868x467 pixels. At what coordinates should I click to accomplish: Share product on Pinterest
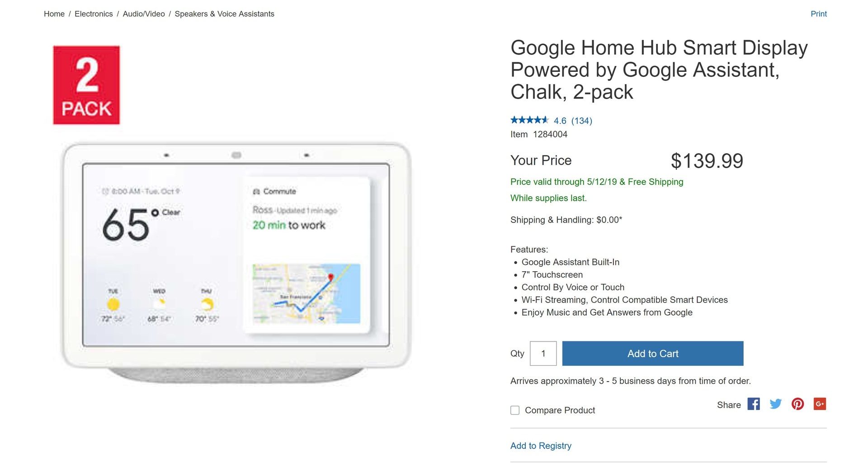coord(797,404)
